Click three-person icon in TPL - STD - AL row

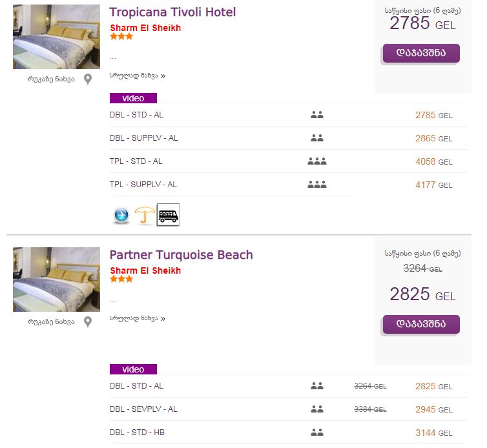point(316,161)
